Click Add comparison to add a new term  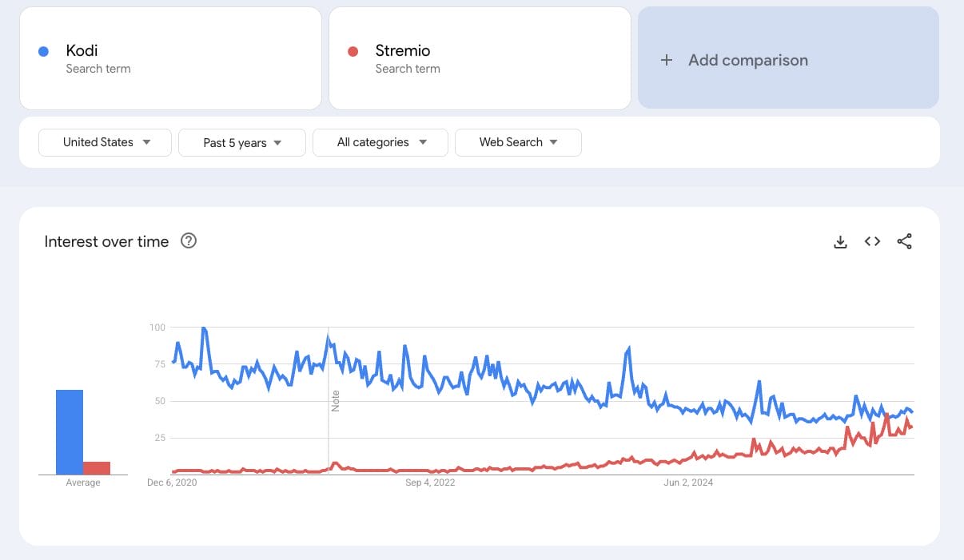(x=748, y=60)
